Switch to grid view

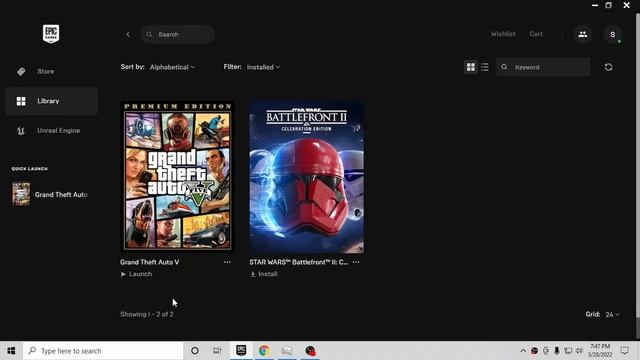click(x=471, y=67)
